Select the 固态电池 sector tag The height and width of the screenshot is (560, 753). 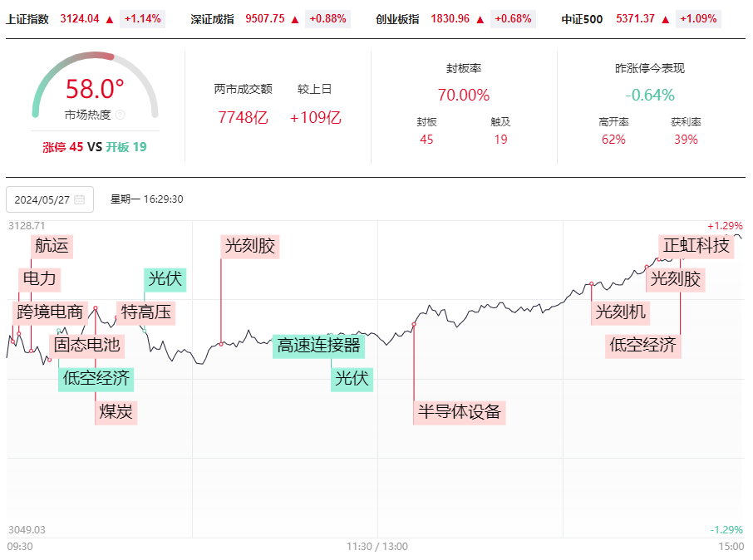click(x=87, y=346)
